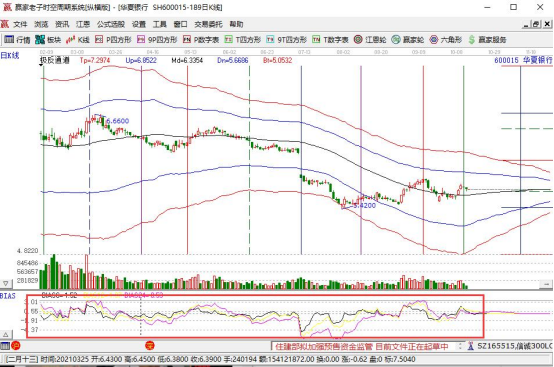Click the down-triangle button beside the volume panel
Image resolution: width=554 pixels, height=367 pixels.
coord(6,283)
